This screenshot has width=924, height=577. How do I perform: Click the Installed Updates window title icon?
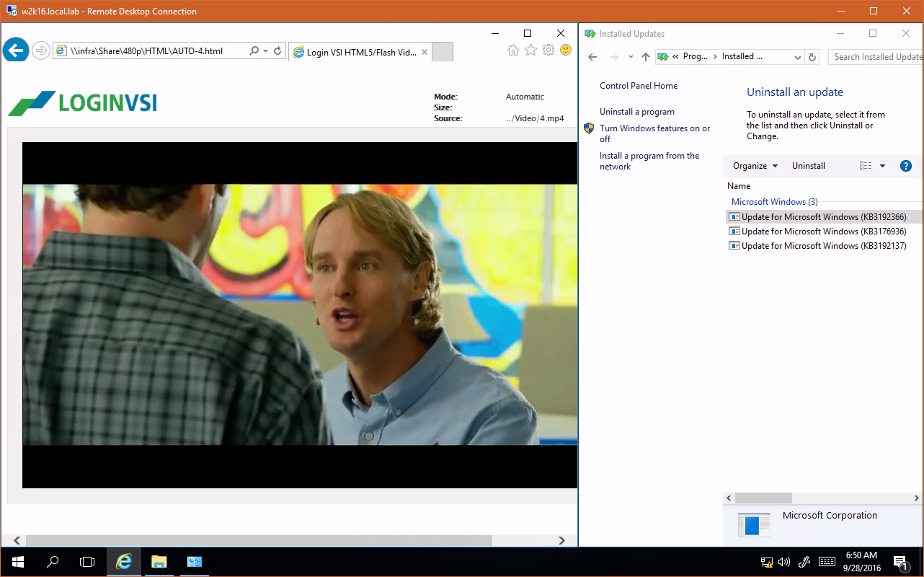[x=590, y=33]
